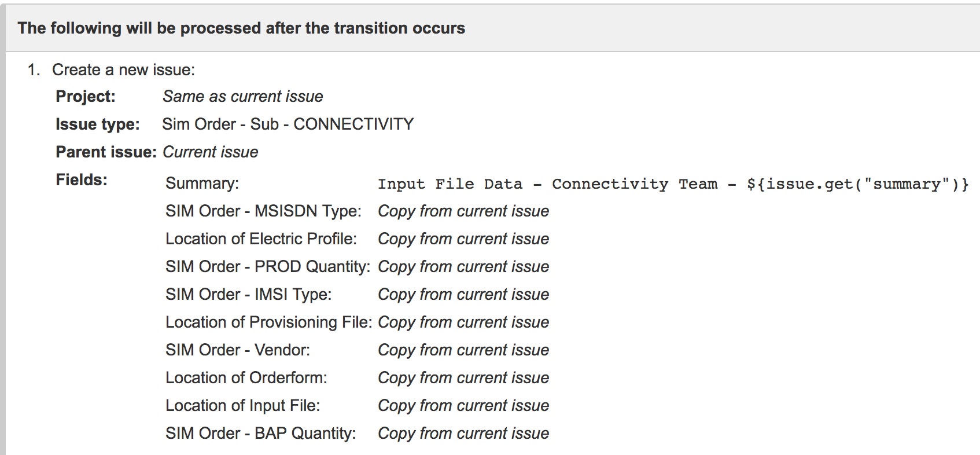The height and width of the screenshot is (455, 980).
Task: Click 'Current issue' parent value
Action: point(211,152)
